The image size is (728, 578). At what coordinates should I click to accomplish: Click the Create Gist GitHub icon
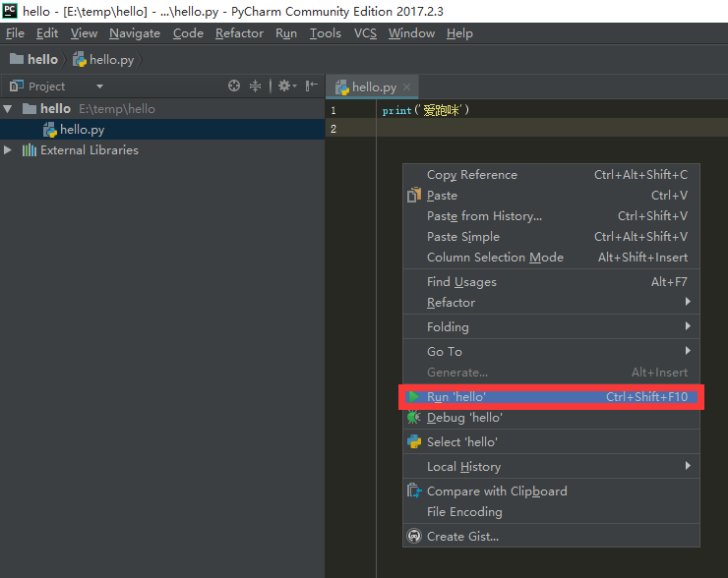tap(414, 537)
